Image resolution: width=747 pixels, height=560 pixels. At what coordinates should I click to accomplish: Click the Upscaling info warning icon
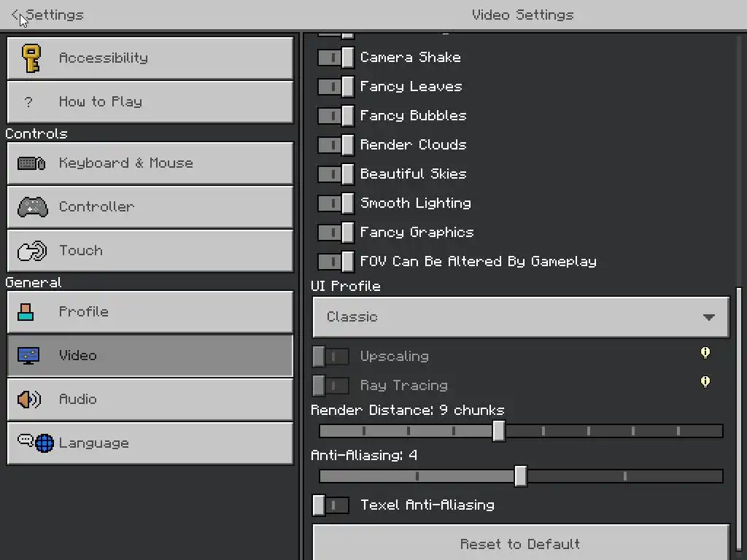tap(705, 353)
